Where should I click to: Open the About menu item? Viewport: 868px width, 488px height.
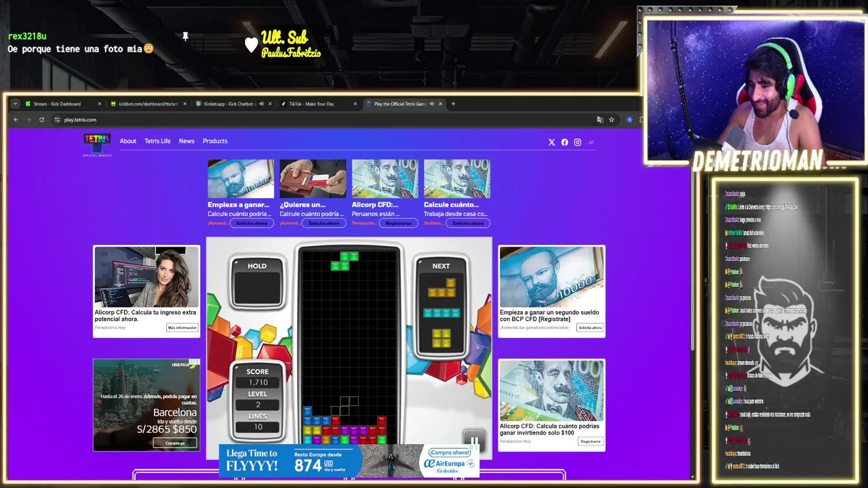pyautogui.click(x=128, y=141)
